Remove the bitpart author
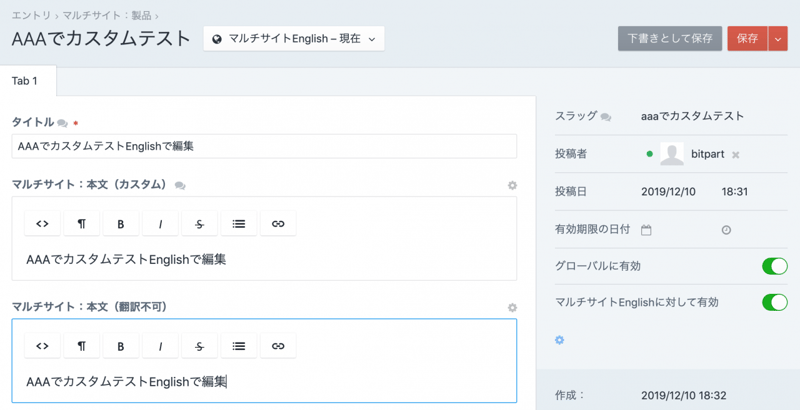 [x=735, y=155]
